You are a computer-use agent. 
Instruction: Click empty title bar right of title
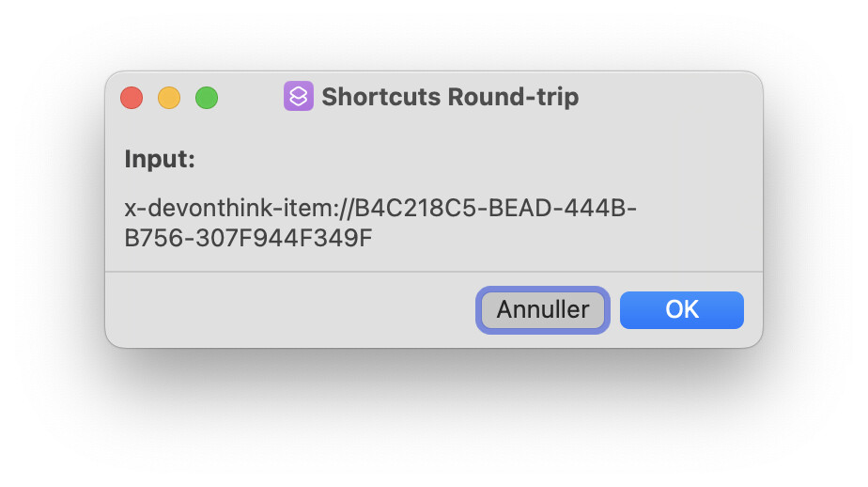pyautogui.click(x=667, y=97)
